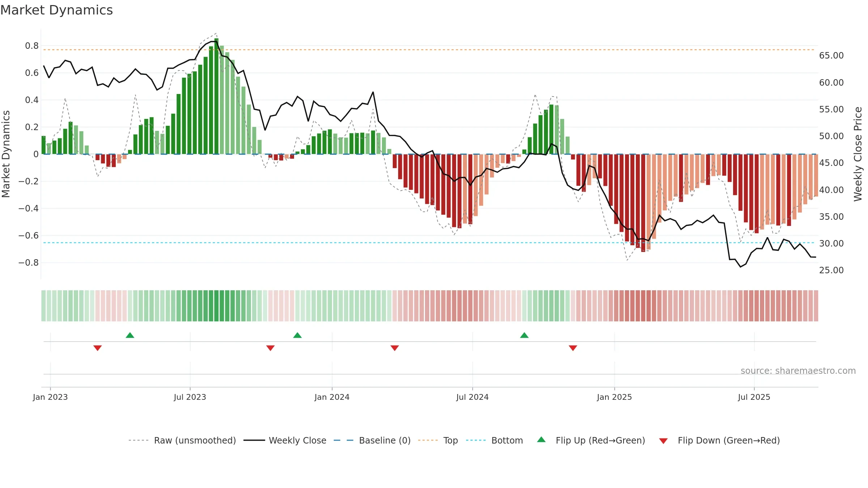Click the Jan 2024 axis label
The width and height of the screenshot is (868, 488).
(332, 397)
